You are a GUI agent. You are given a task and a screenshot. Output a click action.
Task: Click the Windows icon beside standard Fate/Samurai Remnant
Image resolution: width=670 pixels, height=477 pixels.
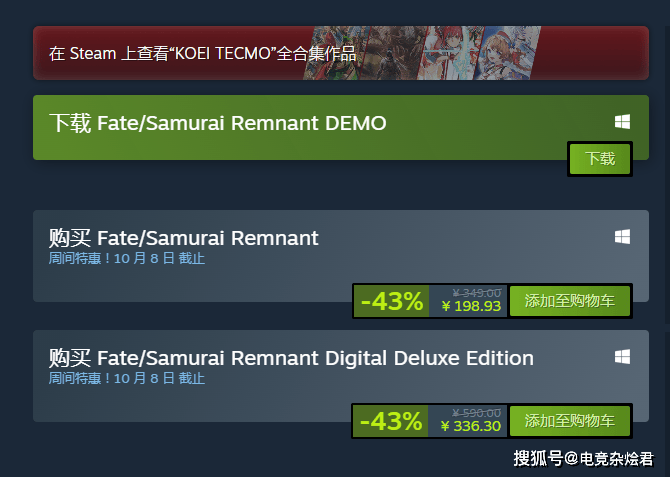(622, 237)
